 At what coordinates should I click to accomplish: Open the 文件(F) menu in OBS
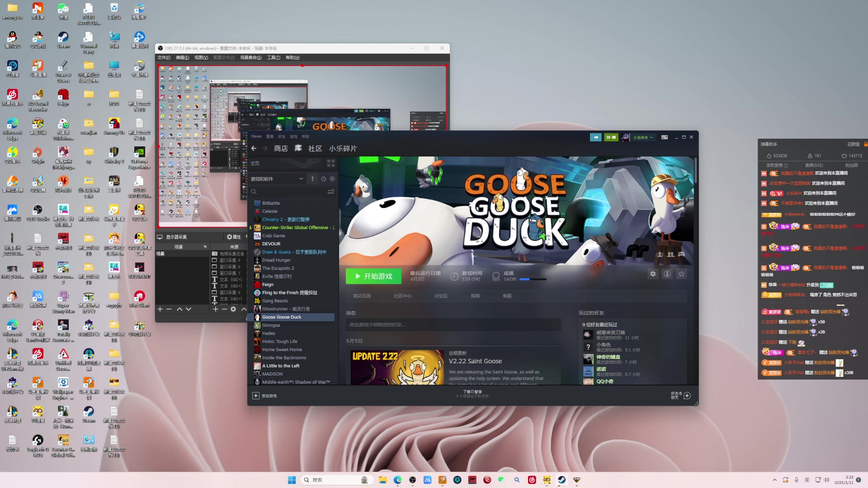(x=164, y=57)
